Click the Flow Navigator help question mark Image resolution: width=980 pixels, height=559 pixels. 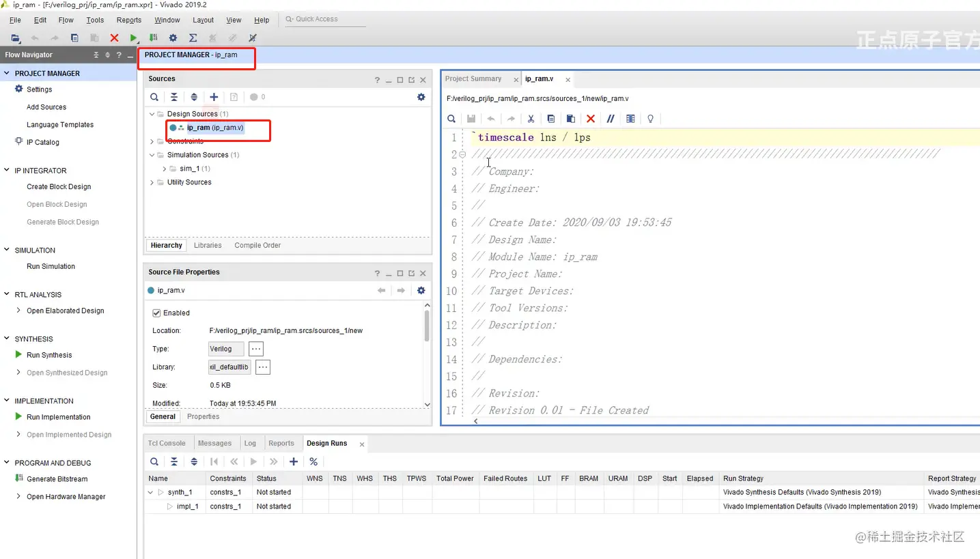tap(119, 55)
